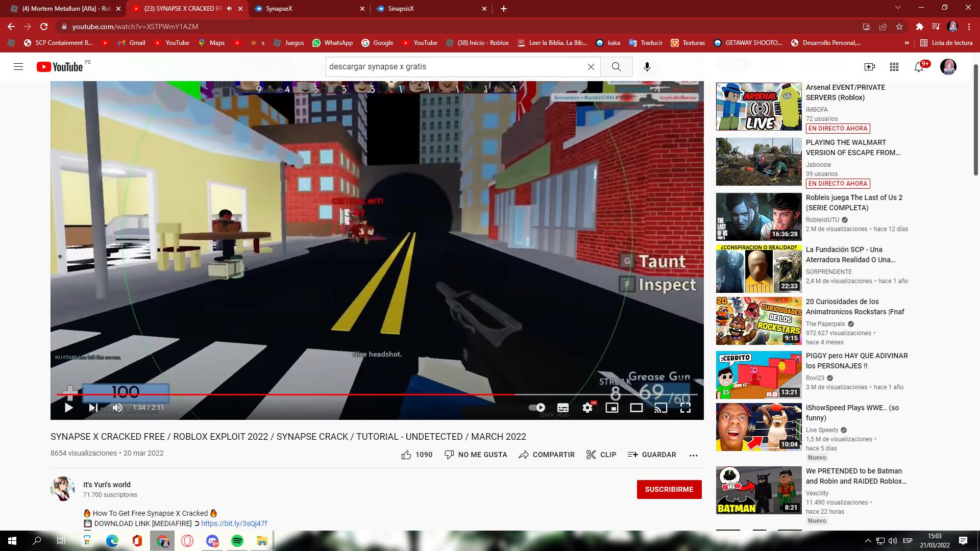Screen dimensions: 980x551
Task: Open the miniplayer
Action: [611, 408]
